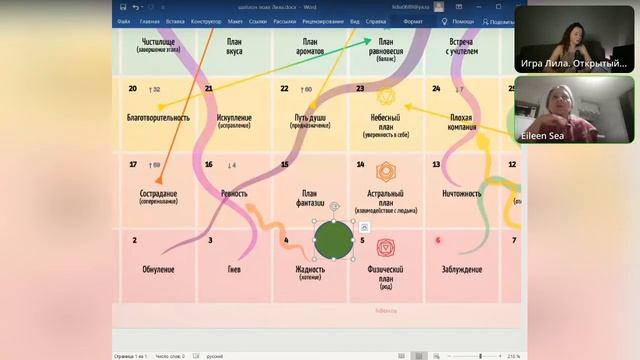Redo the last undone action
The height and width of the screenshot is (360, 640).
point(151,7)
